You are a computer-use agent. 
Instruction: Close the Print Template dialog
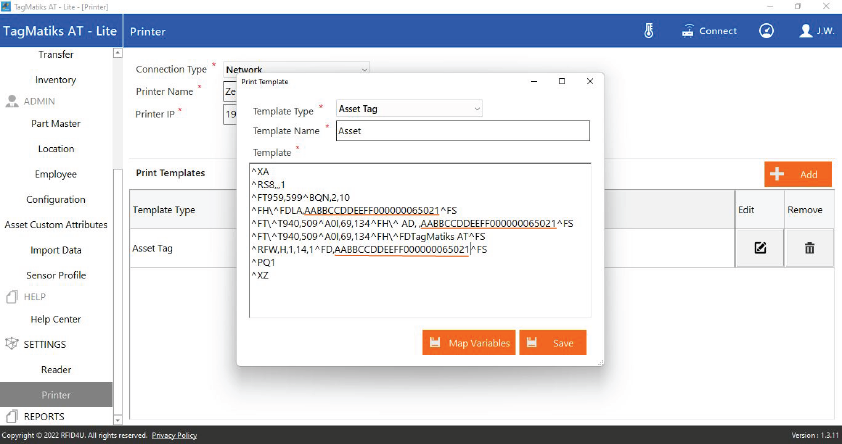(x=590, y=81)
